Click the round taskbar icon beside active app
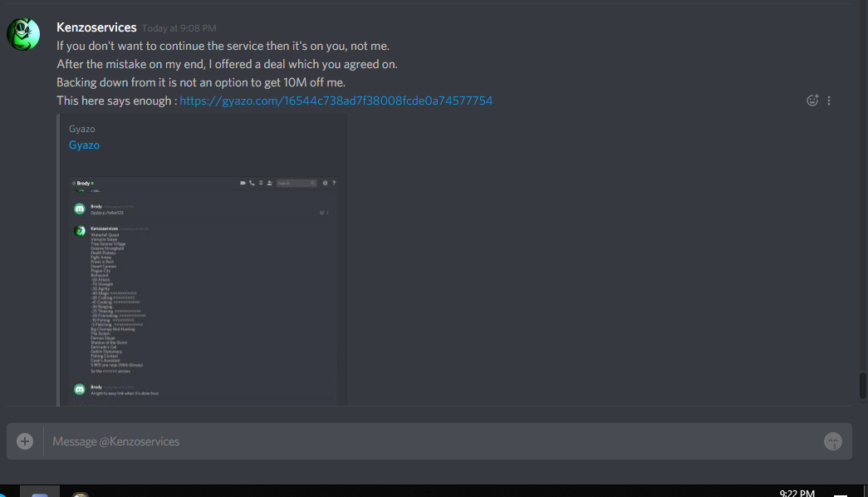Screen dimensions: 868x497 pos(81,495)
